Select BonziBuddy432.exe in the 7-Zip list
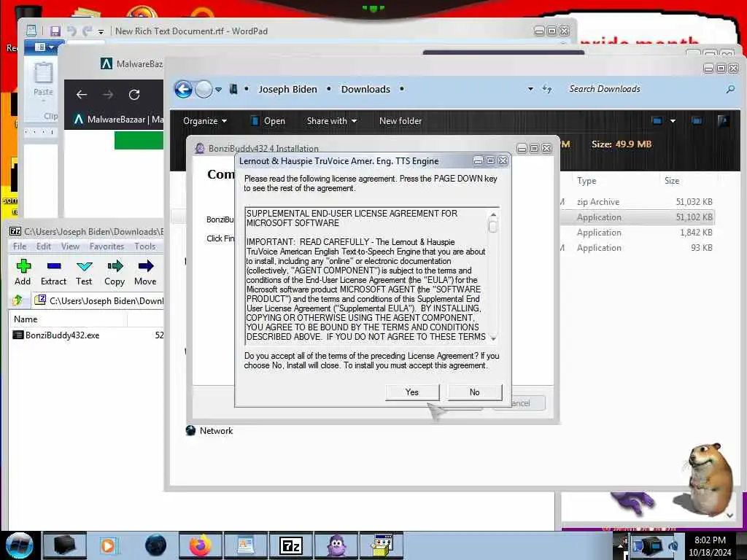Image resolution: width=747 pixels, height=560 pixels. pos(56,335)
